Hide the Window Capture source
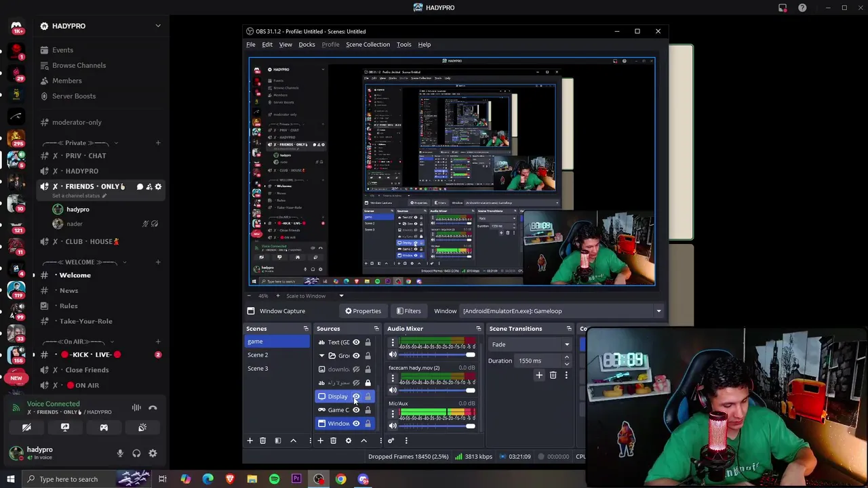The width and height of the screenshot is (868, 488). tap(356, 424)
